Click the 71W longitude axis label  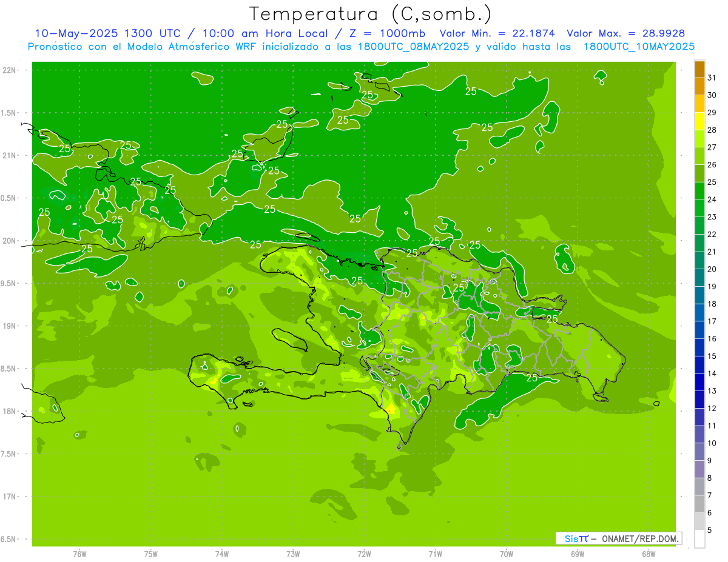[x=435, y=554]
